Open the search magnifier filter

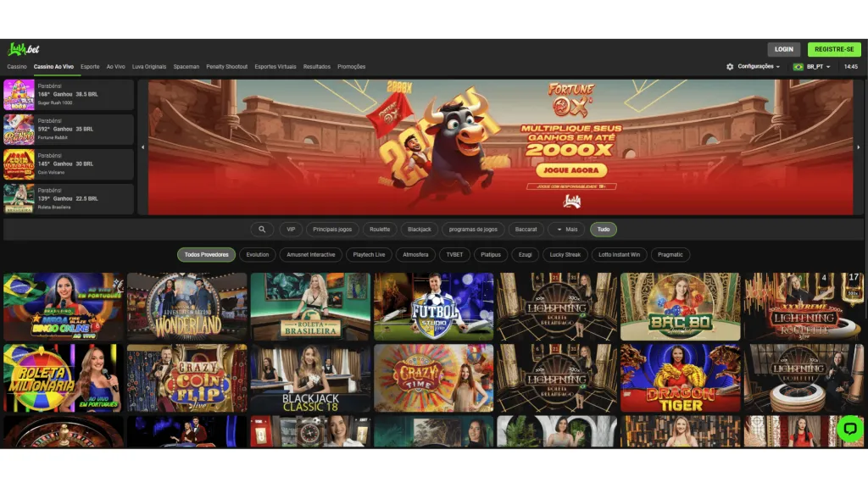tap(262, 230)
